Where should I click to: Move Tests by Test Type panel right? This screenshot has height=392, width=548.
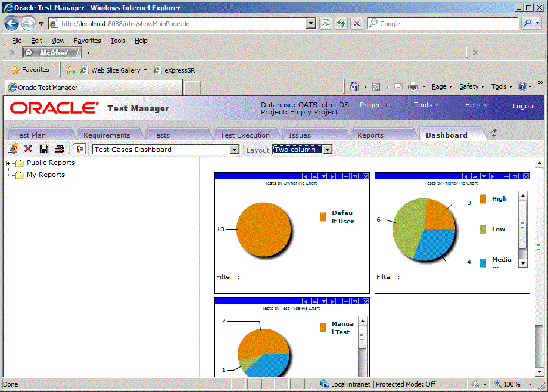(x=332, y=301)
